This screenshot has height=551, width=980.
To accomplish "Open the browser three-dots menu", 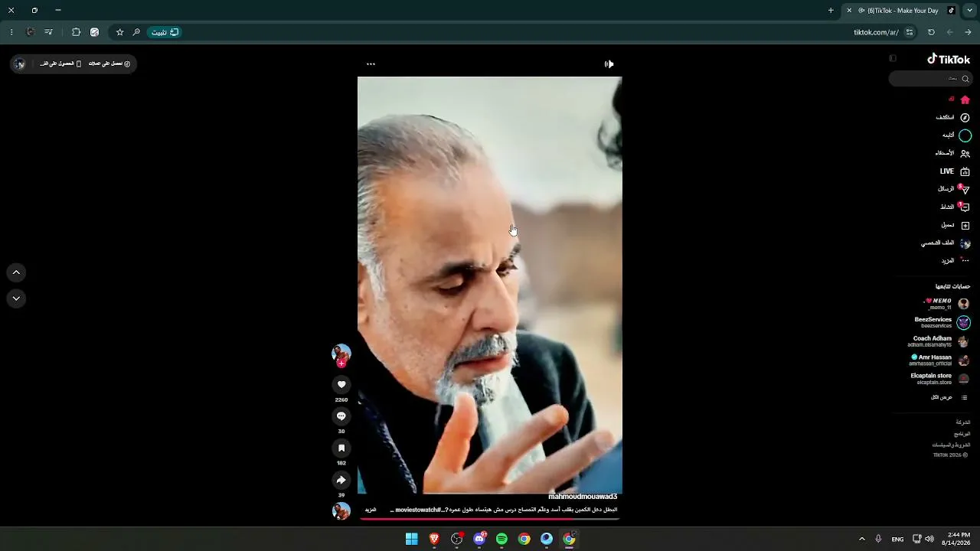I will coord(11,32).
